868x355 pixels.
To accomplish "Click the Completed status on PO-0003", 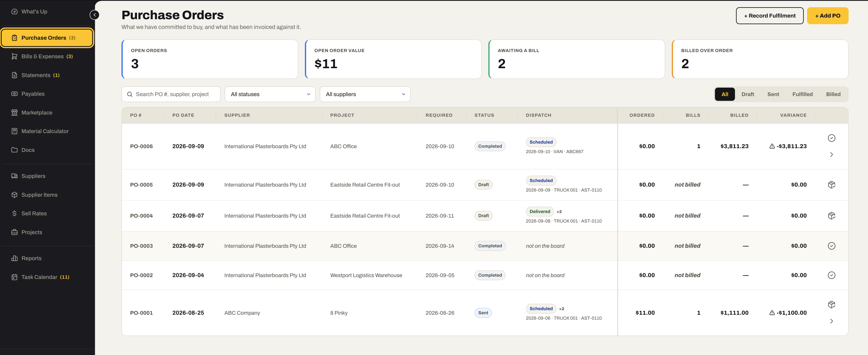I will click(x=490, y=246).
